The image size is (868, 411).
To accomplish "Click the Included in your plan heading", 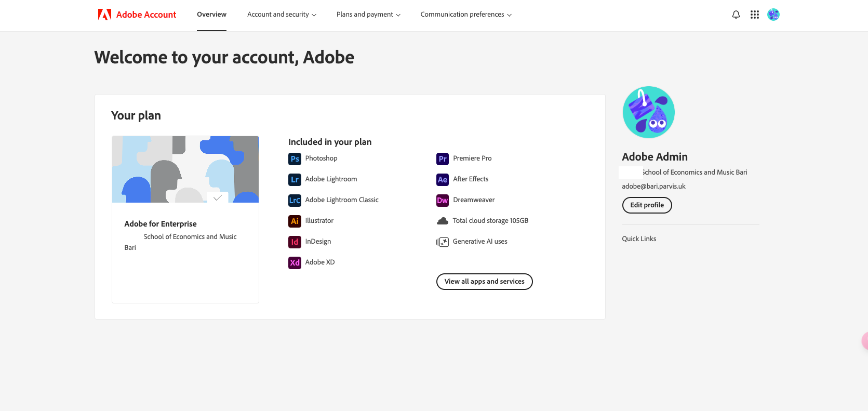I will pos(330,142).
